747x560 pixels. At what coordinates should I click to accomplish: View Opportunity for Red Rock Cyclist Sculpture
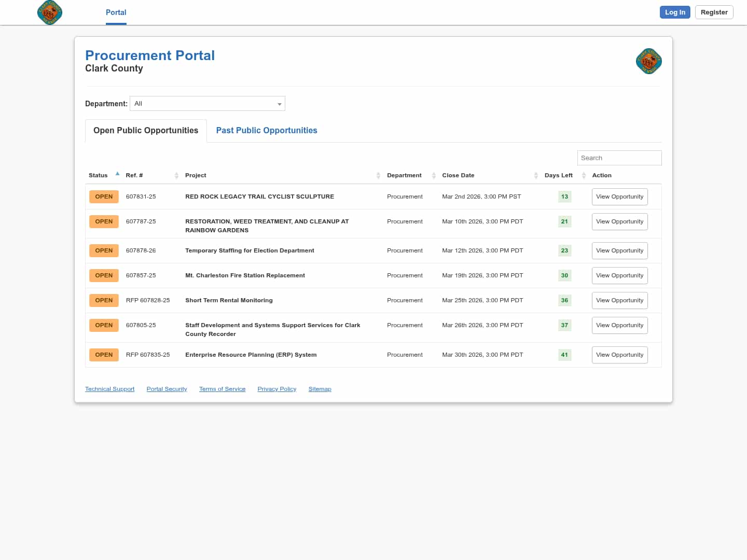tap(619, 197)
